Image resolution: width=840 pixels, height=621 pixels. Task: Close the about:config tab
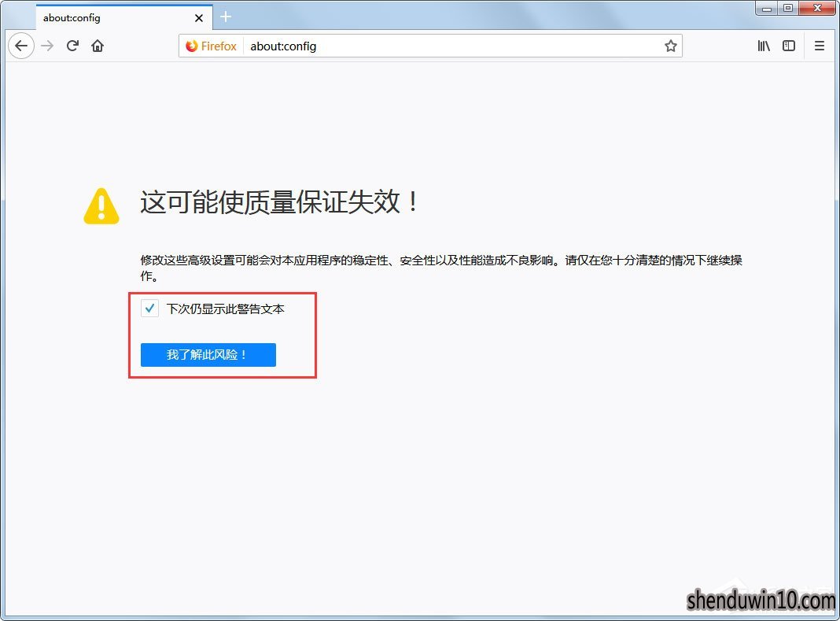[199, 18]
